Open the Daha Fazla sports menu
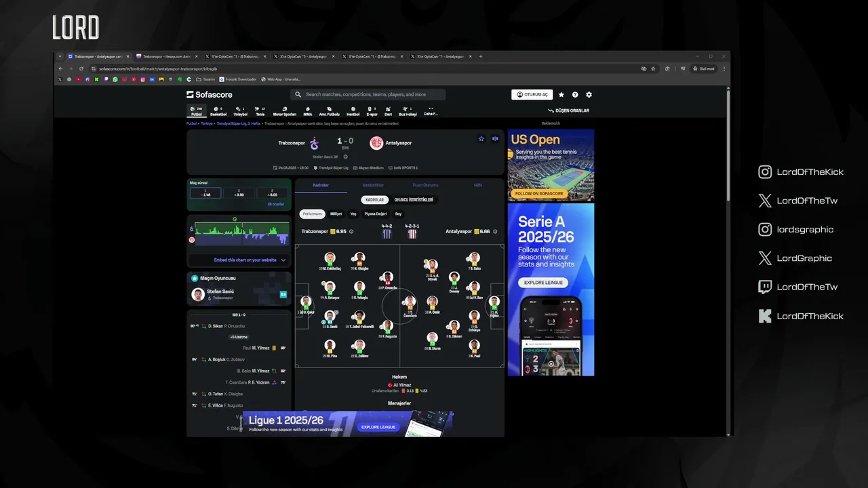868x488 pixels. [431, 111]
